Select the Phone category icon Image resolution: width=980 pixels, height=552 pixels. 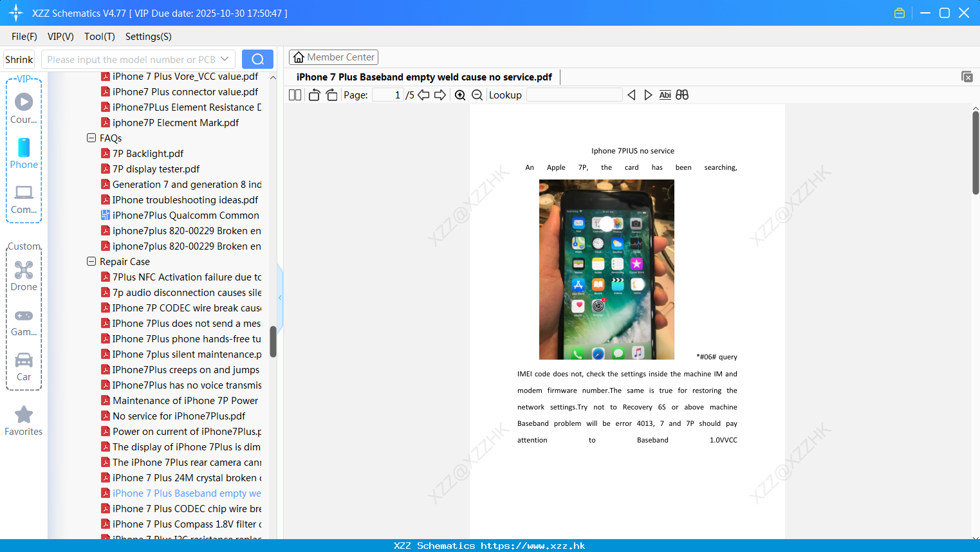pyautogui.click(x=24, y=153)
